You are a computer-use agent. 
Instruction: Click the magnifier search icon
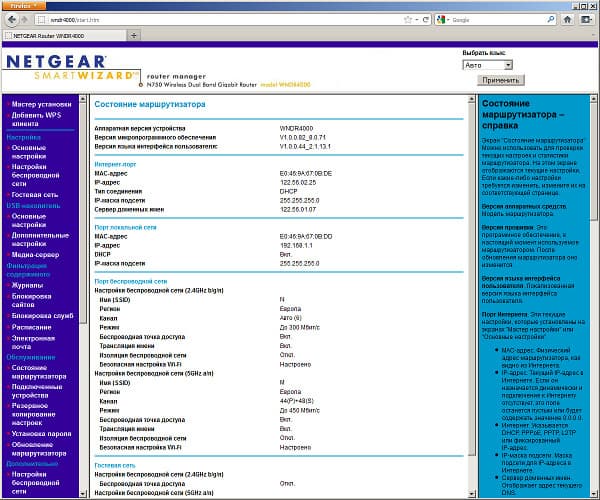click(551, 19)
